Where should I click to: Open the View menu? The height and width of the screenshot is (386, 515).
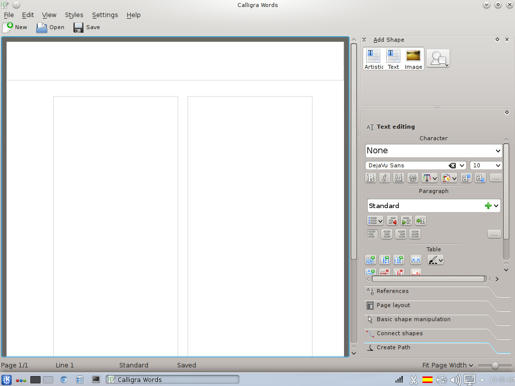[49, 15]
